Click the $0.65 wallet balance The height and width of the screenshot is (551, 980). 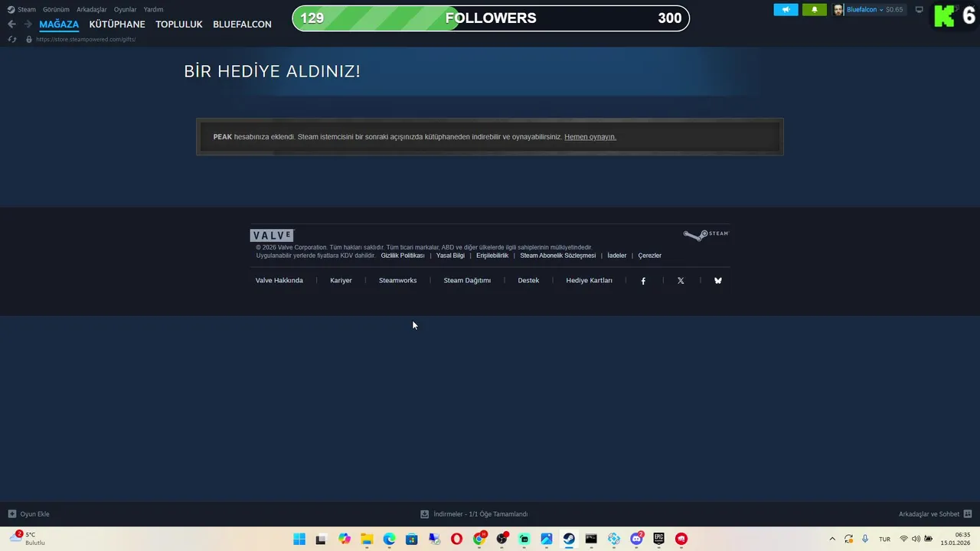coord(894,10)
